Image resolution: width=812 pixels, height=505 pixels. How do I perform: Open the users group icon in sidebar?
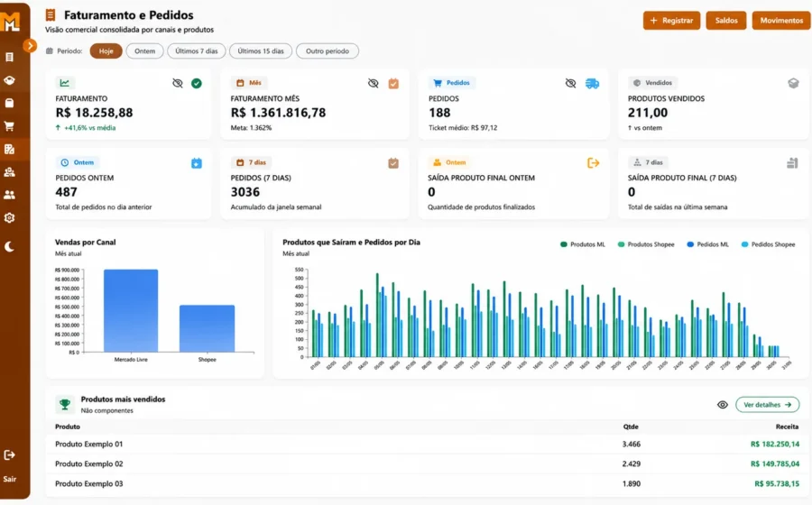(9, 195)
